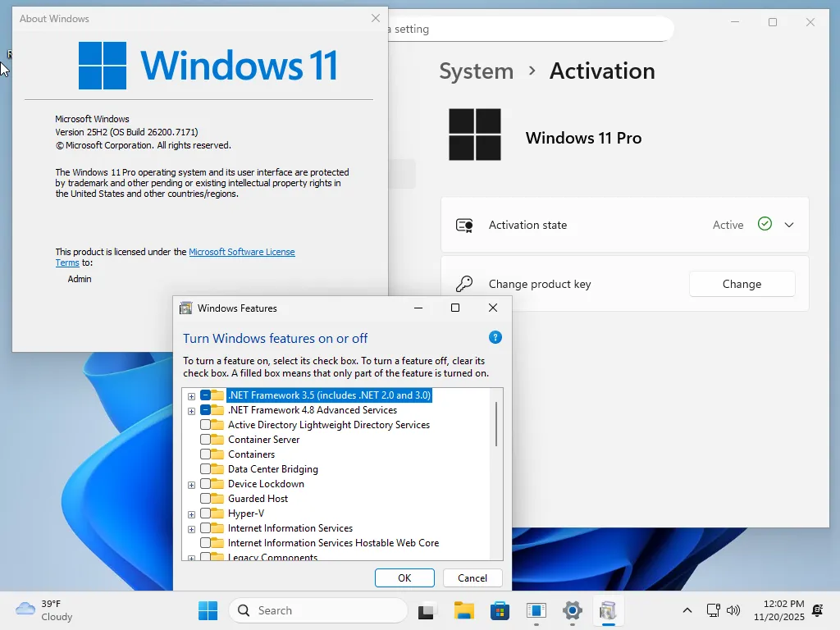Expand the Device Lockdown feature node
Viewport: 840px width, 630px height.
(191, 485)
